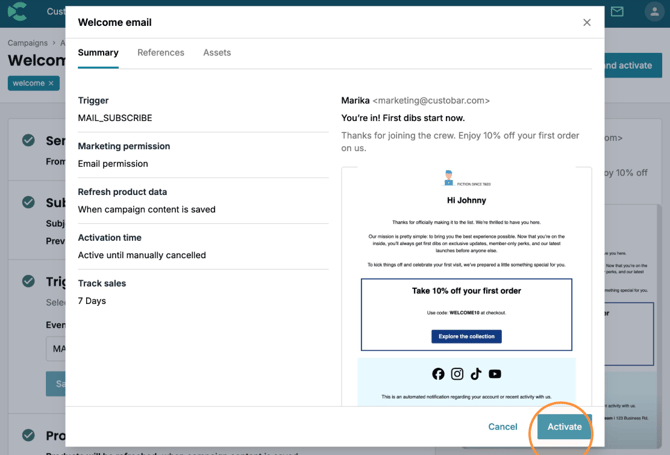This screenshot has width=670, height=455.
Task: Click sender address marketing@custobar.com
Action: pos(431,100)
